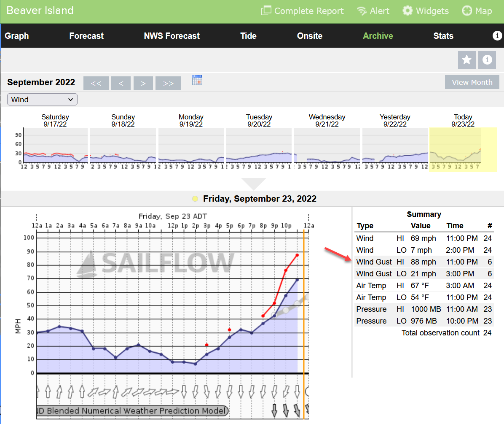Switch to the Forecast tab

pos(86,36)
